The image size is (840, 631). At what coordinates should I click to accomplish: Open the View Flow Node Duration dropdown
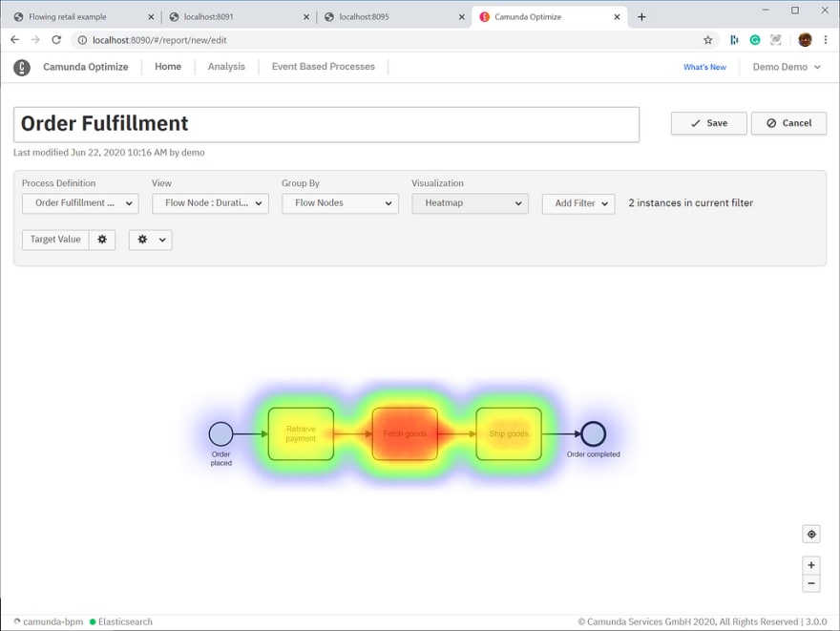click(211, 203)
